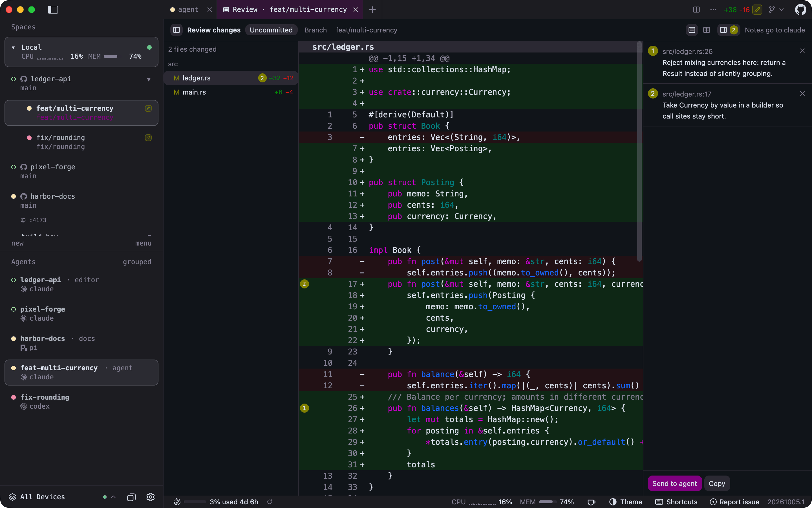Viewport: 812px width, 508px height.
Task: Click the Copy notes button
Action: (717, 483)
